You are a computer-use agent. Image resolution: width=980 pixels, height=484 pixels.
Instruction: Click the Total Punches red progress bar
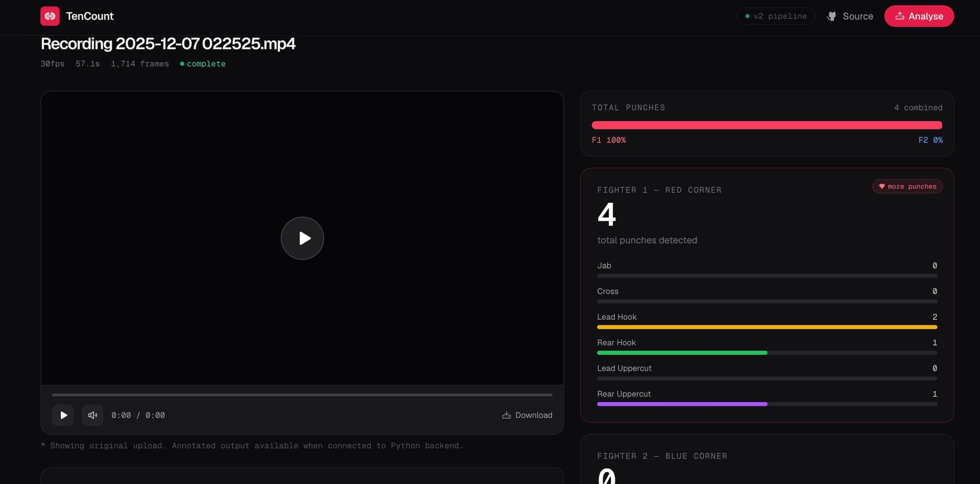pyautogui.click(x=767, y=125)
